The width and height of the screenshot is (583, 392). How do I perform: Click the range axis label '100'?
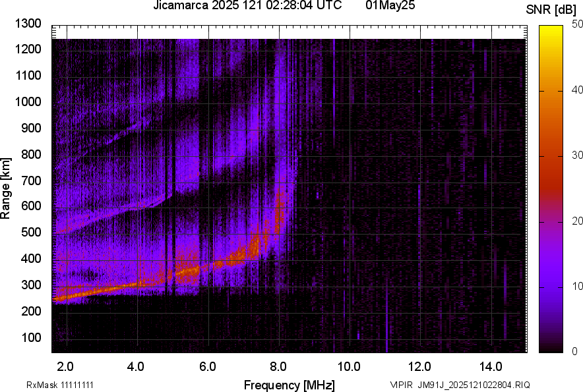point(31,337)
